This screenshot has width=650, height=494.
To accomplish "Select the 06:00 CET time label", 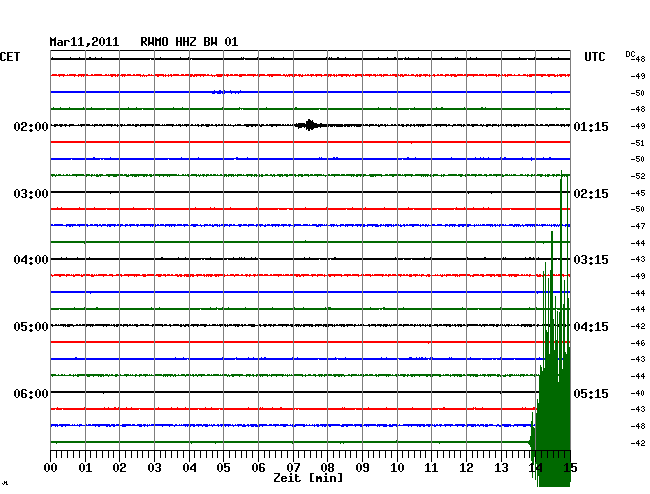I will point(31,393).
